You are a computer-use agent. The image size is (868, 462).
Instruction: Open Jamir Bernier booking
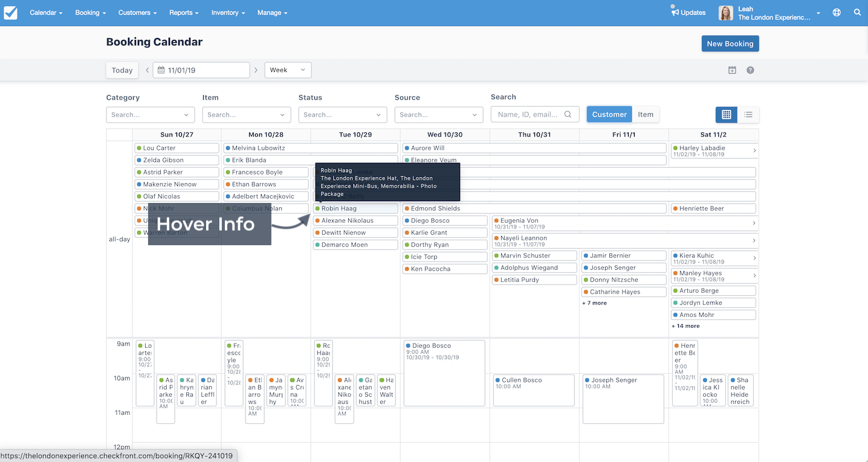coord(624,255)
